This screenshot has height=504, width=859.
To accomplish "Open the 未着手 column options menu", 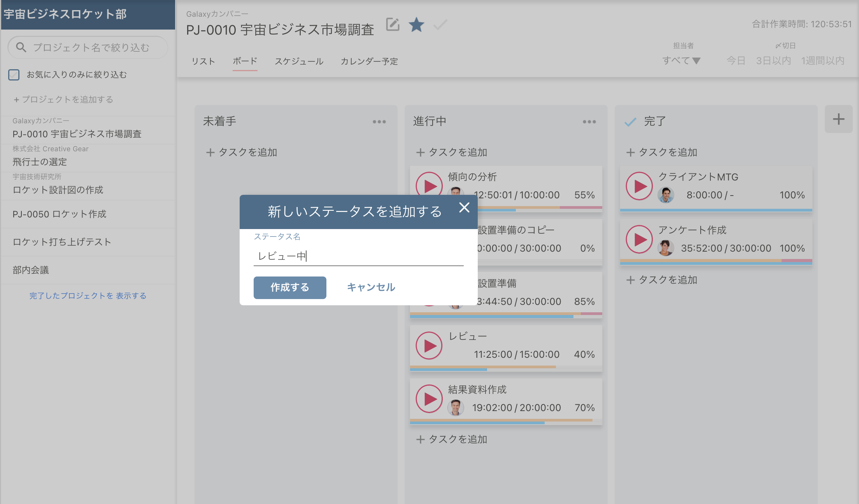I will coord(379,121).
